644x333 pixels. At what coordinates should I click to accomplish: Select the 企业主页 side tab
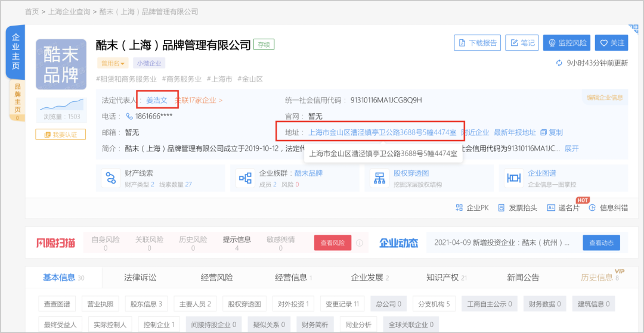[16, 52]
